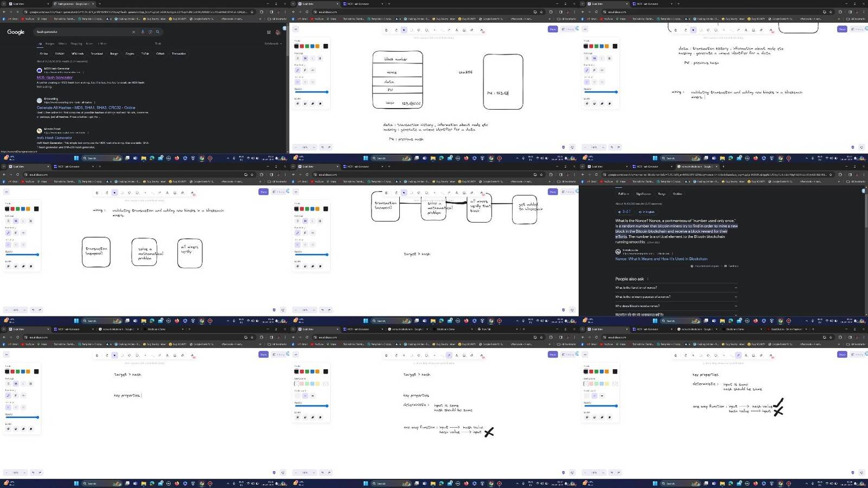Bring to front in block-number frame's Layers row

(x=320, y=103)
